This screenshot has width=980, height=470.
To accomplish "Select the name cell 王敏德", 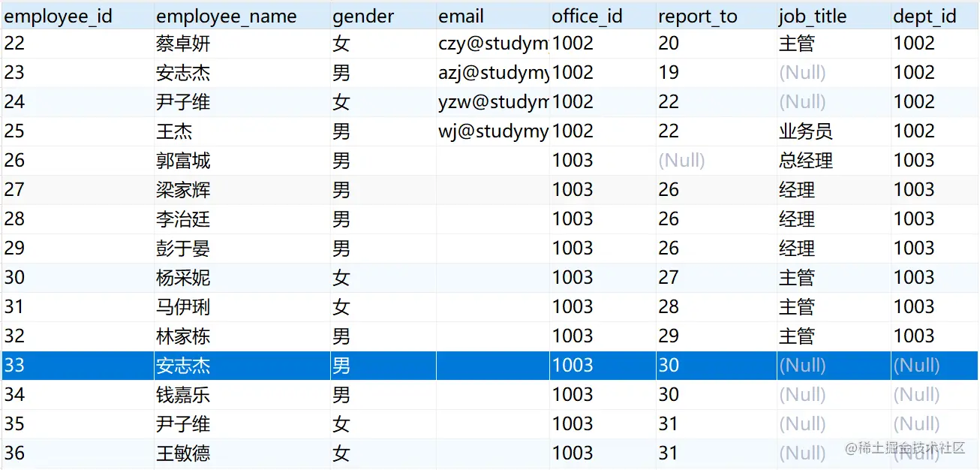I will click(242, 453).
